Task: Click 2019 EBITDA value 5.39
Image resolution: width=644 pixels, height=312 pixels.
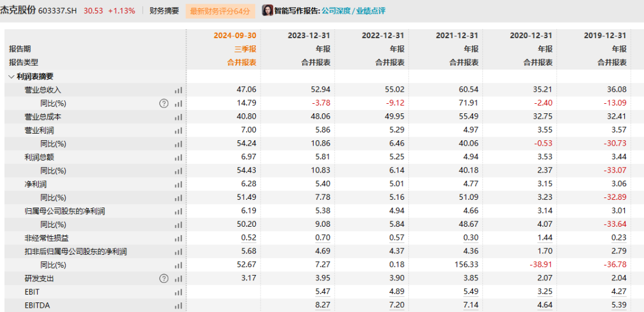Action: click(x=619, y=305)
